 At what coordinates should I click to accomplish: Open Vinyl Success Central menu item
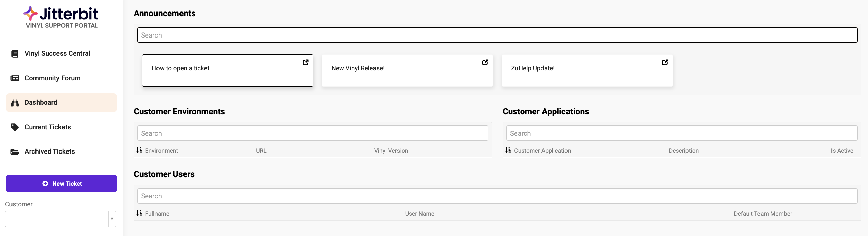62,54
